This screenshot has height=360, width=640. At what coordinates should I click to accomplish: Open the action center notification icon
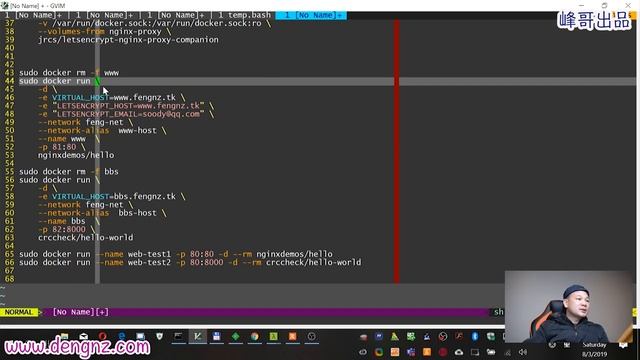623,345
